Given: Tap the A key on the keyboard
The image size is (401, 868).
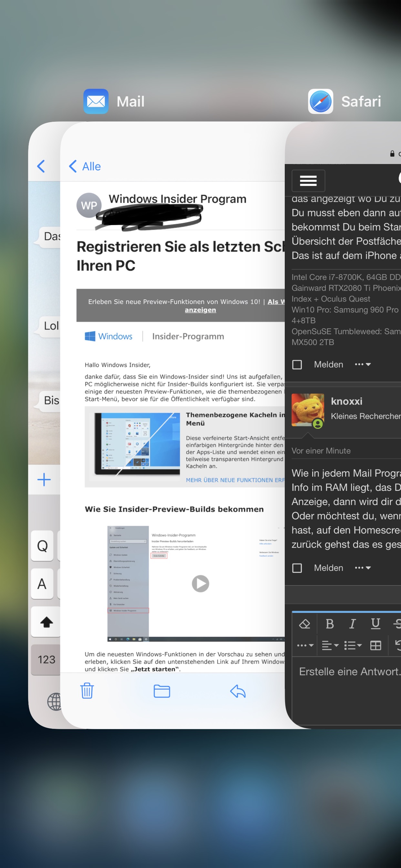Looking at the screenshot, I should point(42,584).
